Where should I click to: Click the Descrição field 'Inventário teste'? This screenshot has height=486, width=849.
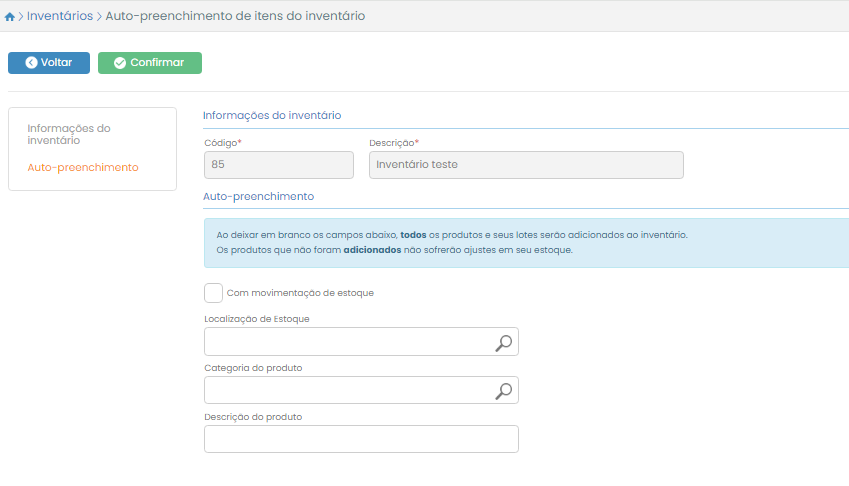[525, 165]
